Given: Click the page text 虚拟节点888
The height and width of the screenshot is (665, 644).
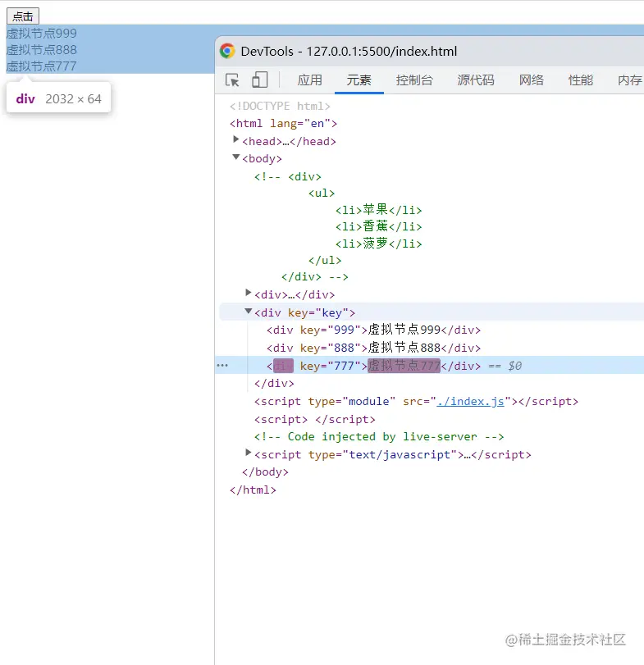Looking at the screenshot, I should [42, 50].
